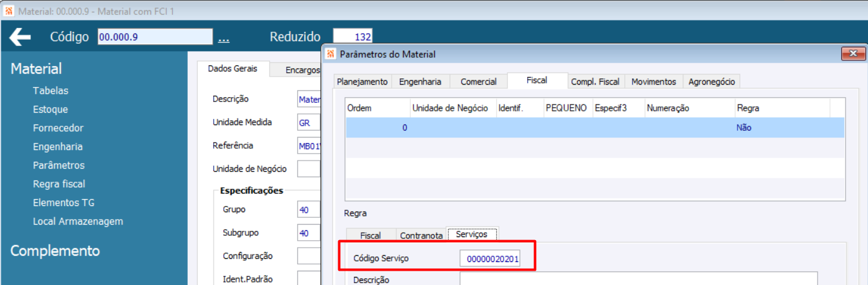The image size is (868, 285).
Task: Click the Especif3 column header
Action: 618,108
